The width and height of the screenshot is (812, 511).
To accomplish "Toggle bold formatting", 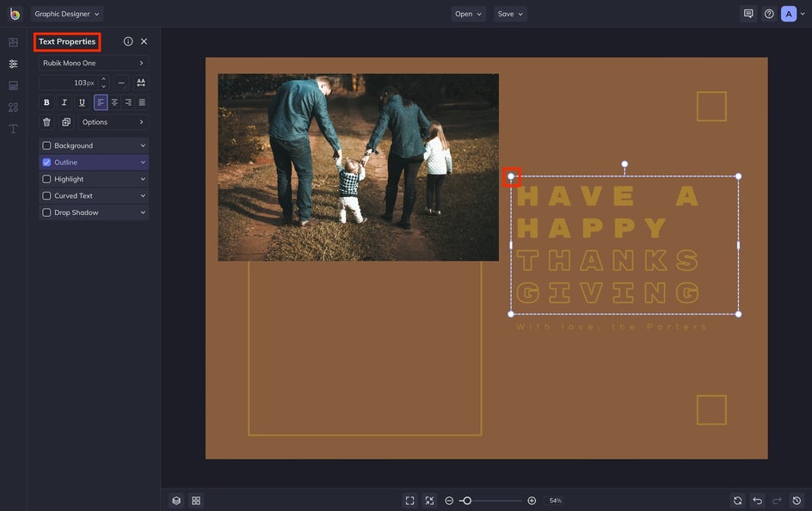I will (46, 102).
